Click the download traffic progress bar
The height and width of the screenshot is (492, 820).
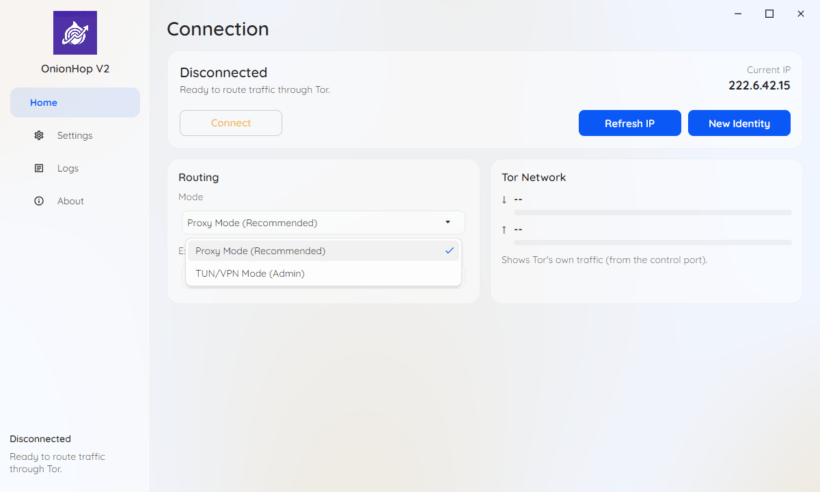(x=652, y=212)
